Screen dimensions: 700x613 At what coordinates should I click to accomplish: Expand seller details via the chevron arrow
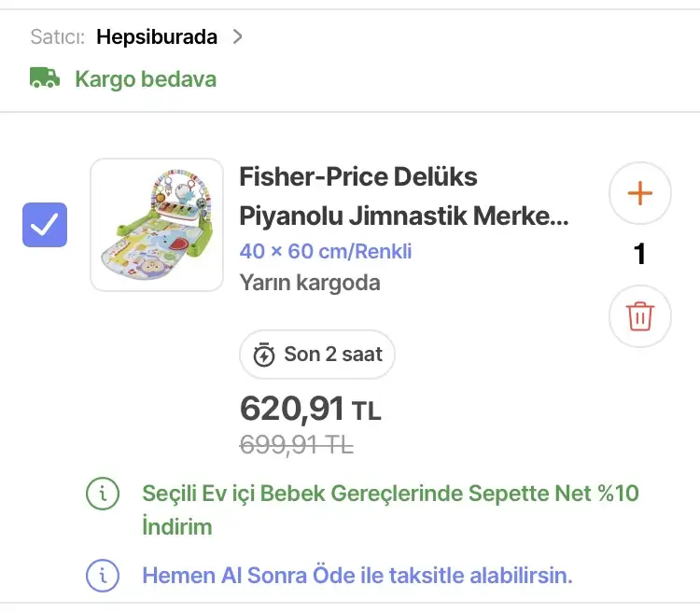[238, 37]
